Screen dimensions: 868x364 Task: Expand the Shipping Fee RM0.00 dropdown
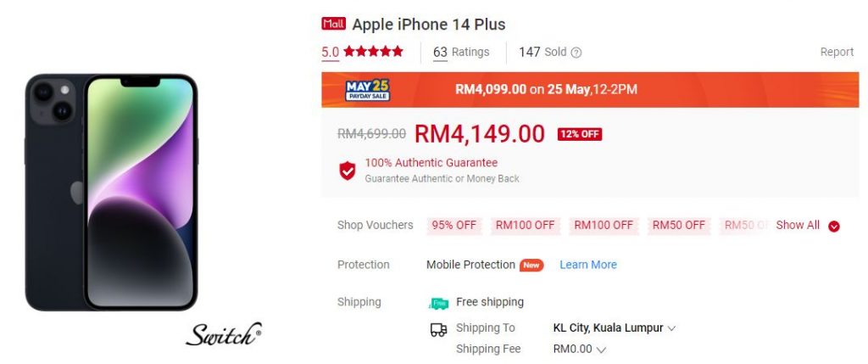pos(580,349)
